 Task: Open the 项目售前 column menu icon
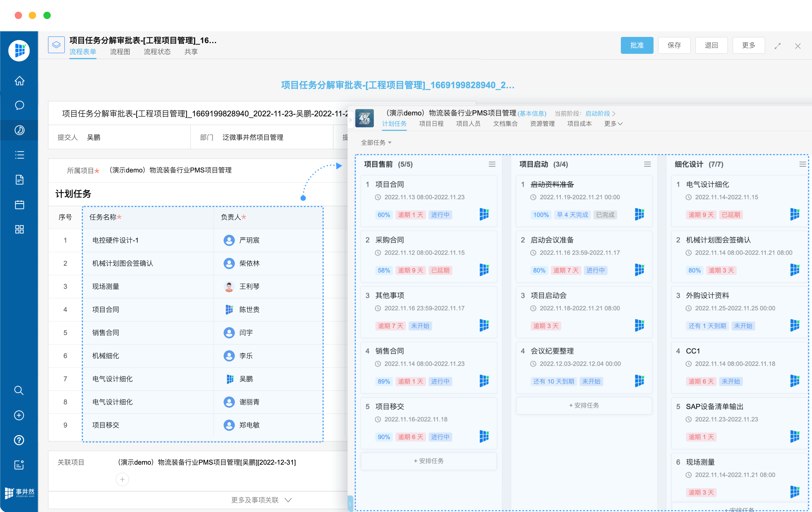pos(492,164)
